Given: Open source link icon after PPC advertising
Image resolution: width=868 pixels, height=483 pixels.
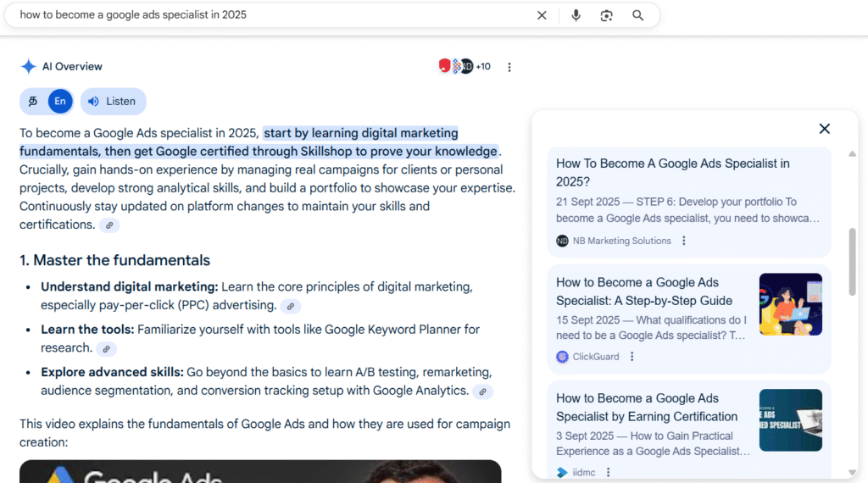Looking at the screenshot, I should (290, 306).
